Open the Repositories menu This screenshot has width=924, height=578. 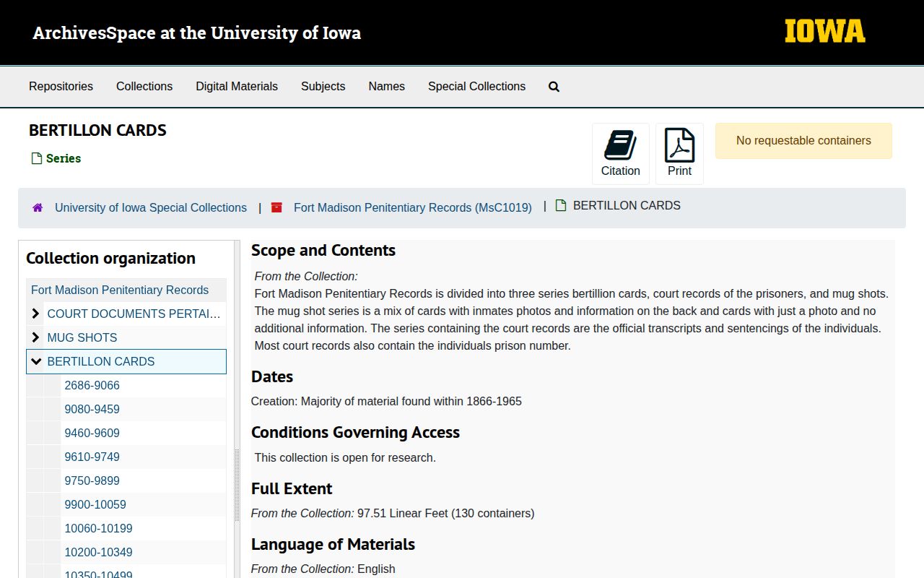(61, 87)
